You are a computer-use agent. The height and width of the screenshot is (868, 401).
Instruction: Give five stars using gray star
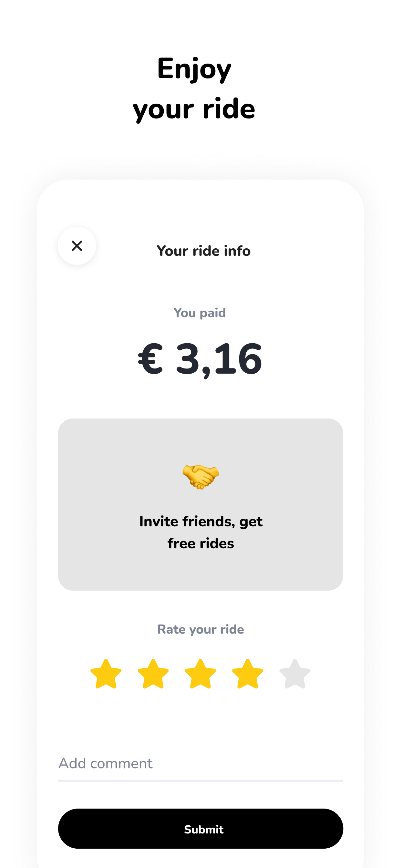pos(294,674)
